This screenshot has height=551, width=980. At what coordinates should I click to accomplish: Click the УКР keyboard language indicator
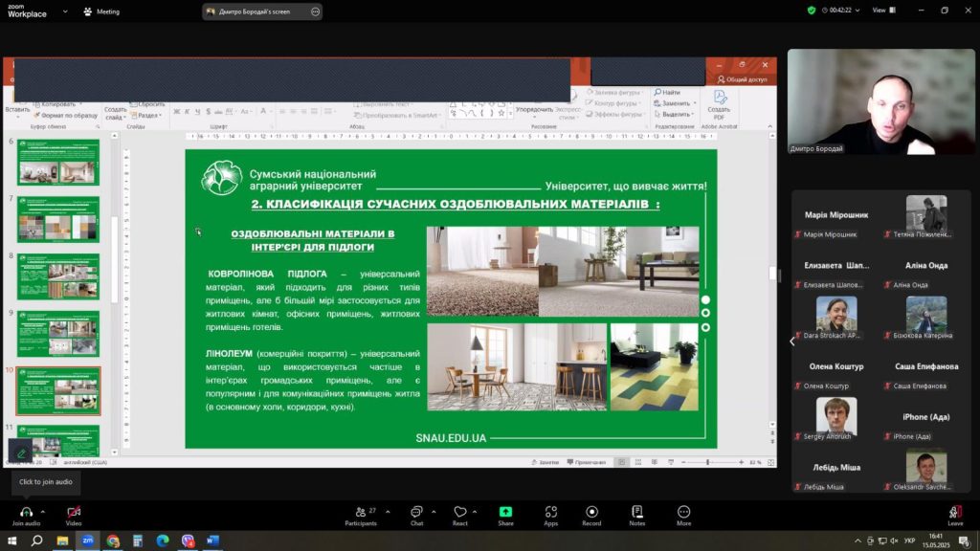coord(909,541)
